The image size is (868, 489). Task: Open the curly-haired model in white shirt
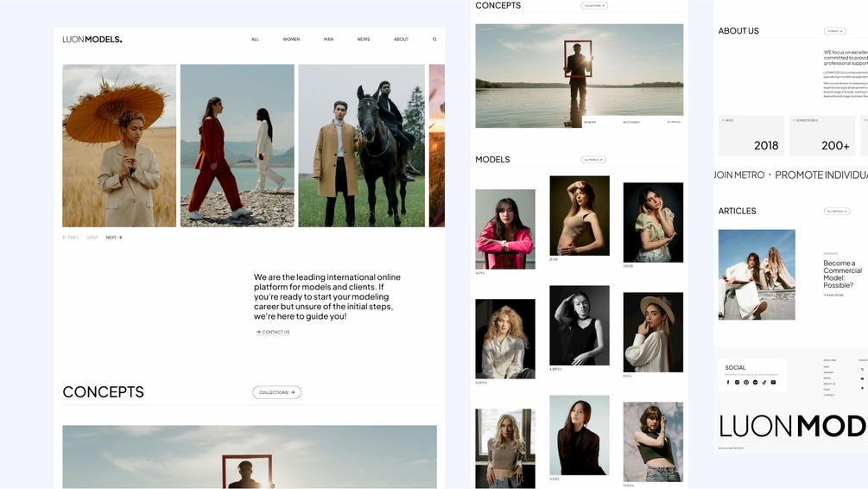tap(505, 339)
